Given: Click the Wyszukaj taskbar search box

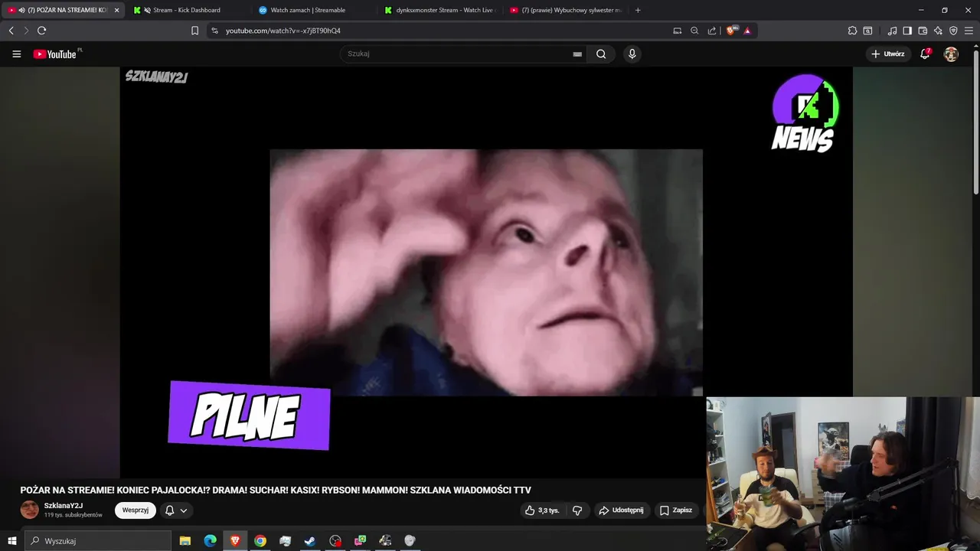Looking at the screenshot, I should [x=98, y=541].
